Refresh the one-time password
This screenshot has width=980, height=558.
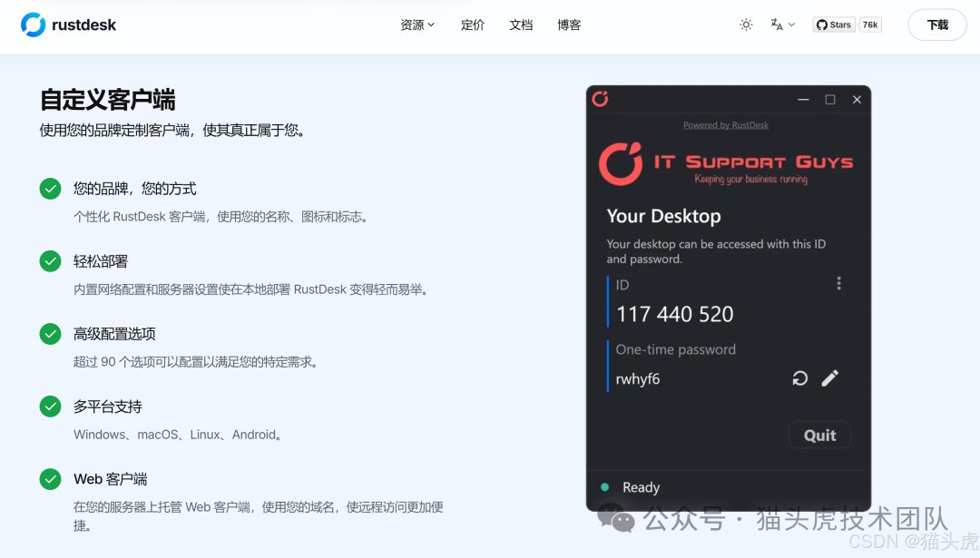click(x=800, y=378)
